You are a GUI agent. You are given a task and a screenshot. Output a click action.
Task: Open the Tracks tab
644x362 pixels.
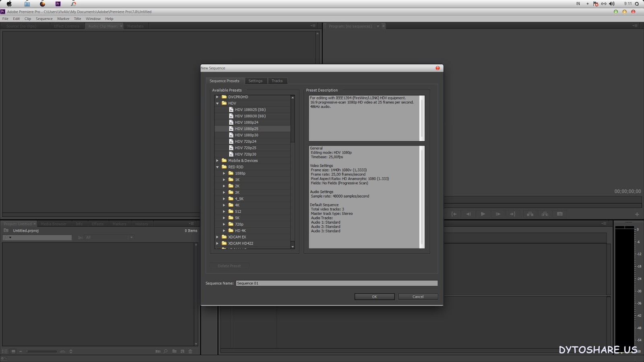click(x=277, y=81)
